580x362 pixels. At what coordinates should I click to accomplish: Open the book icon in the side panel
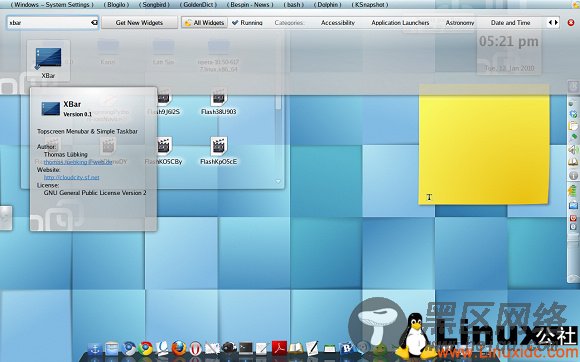(573, 162)
